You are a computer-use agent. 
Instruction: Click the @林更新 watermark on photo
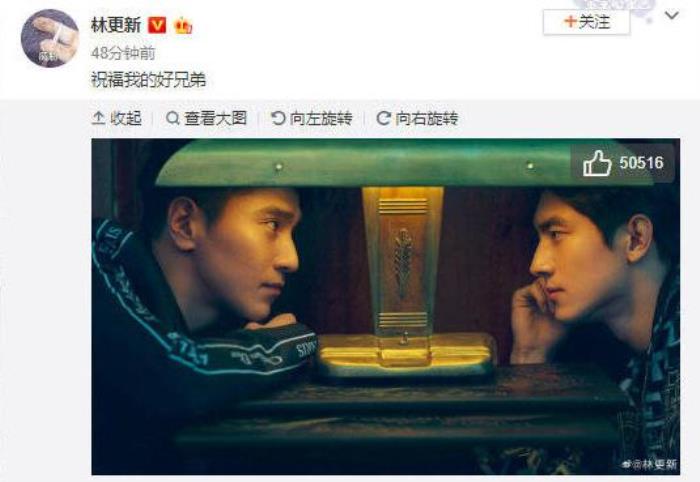point(650,464)
